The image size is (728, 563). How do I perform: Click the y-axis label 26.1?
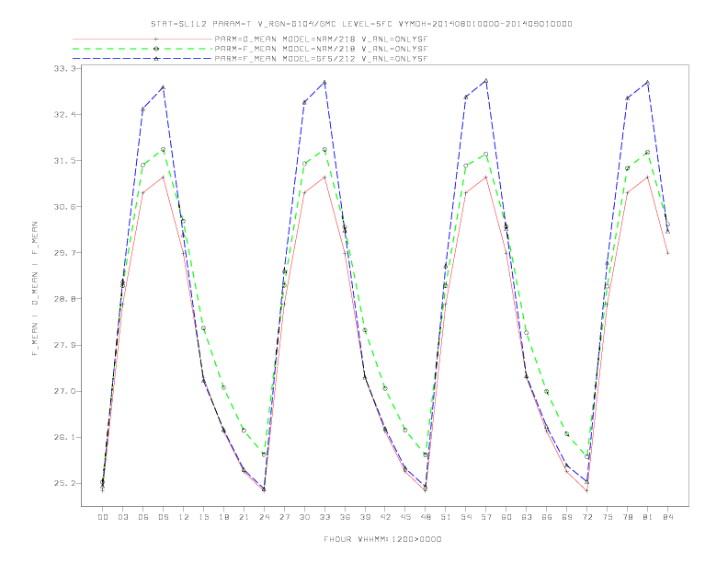click(x=64, y=437)
